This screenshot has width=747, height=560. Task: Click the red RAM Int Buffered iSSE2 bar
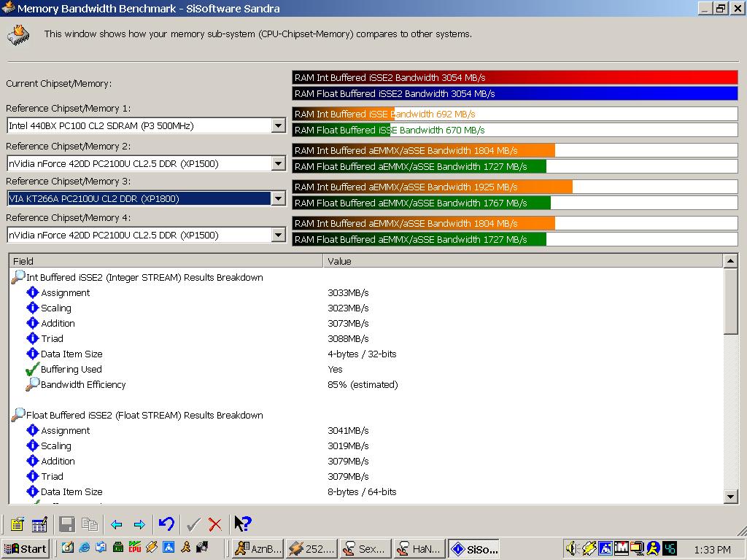pyautogui.click(x=515, y=77)
